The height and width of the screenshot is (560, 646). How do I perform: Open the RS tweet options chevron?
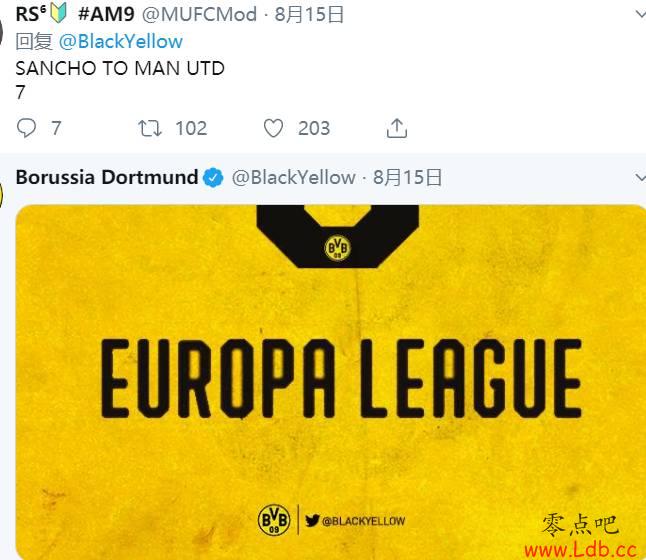click(640, 15)
